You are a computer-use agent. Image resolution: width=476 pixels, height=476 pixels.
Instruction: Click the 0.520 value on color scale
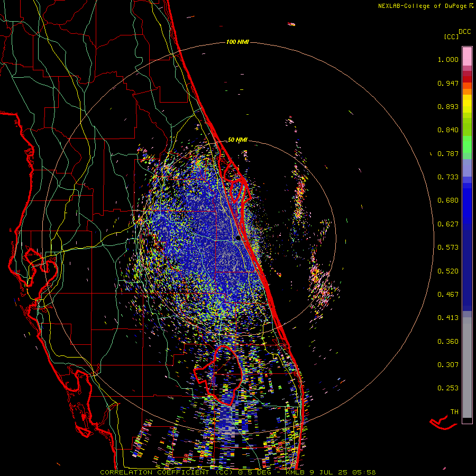[448, 271]
